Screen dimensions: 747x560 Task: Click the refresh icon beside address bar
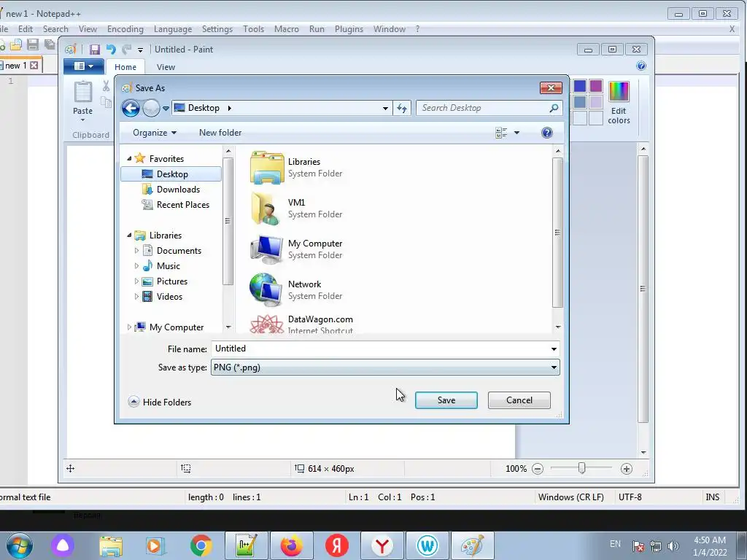point(402,109)
